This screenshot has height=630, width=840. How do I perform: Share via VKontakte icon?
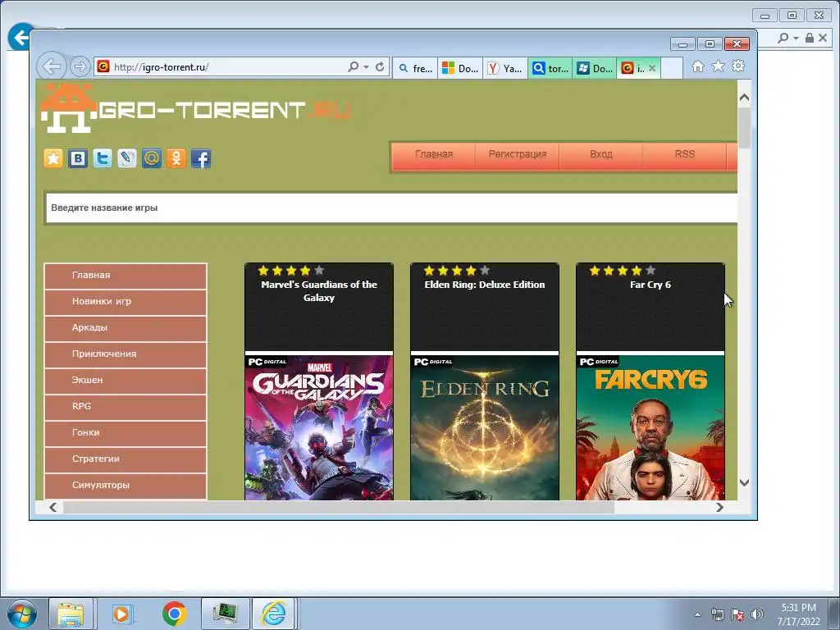pos(78,158)
